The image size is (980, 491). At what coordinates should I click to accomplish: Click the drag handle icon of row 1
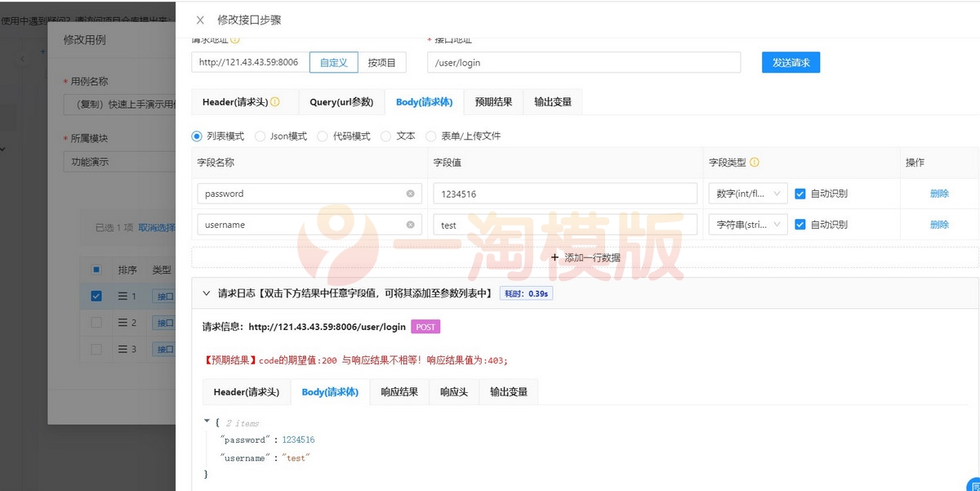123,296
